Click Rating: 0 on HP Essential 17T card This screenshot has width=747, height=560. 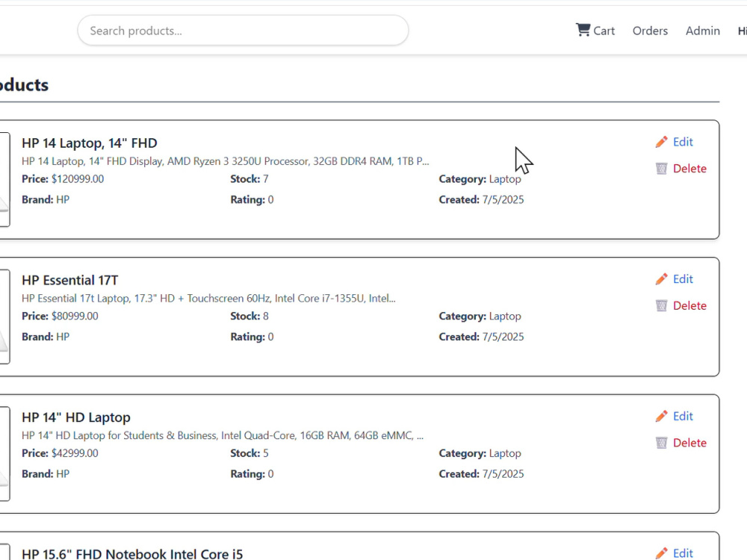coord(252,337)
